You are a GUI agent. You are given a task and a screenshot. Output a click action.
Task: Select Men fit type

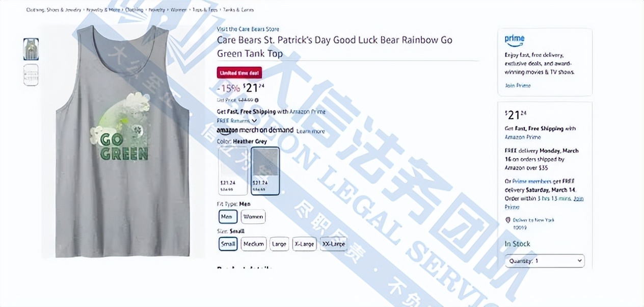coord(227,217)
